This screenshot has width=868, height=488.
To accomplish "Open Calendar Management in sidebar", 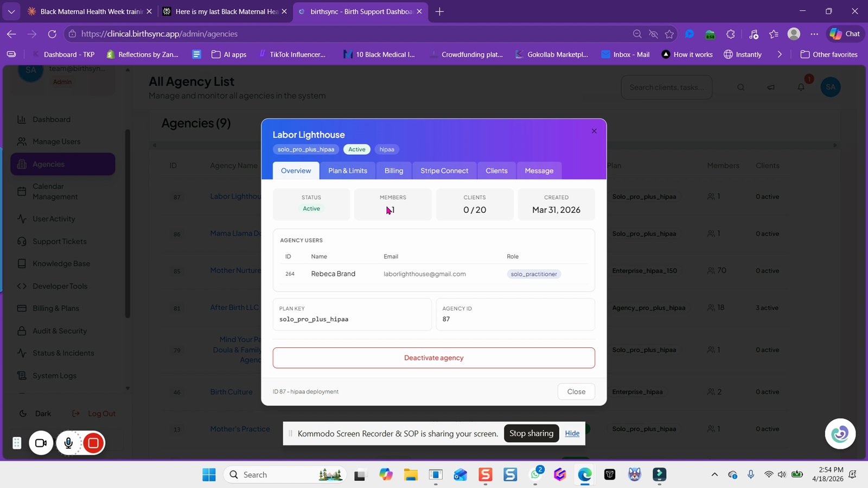I will pyautogui.click(x=55, y=192).
